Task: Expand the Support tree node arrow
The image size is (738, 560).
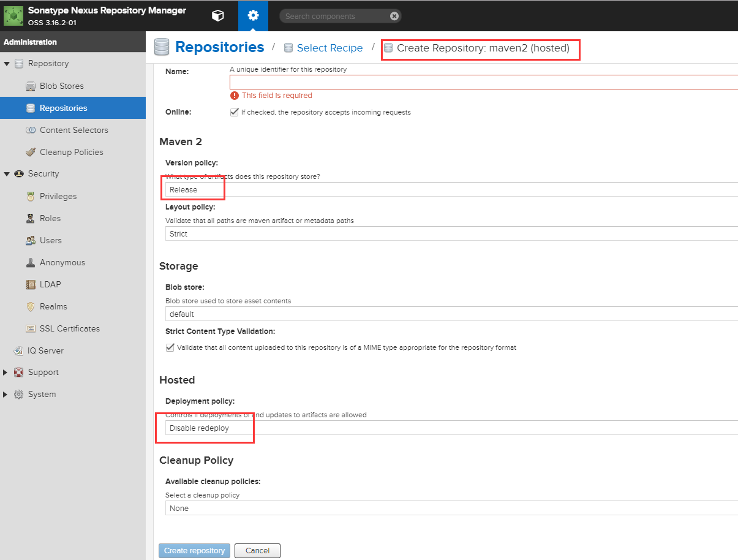Action: (6, 373)
